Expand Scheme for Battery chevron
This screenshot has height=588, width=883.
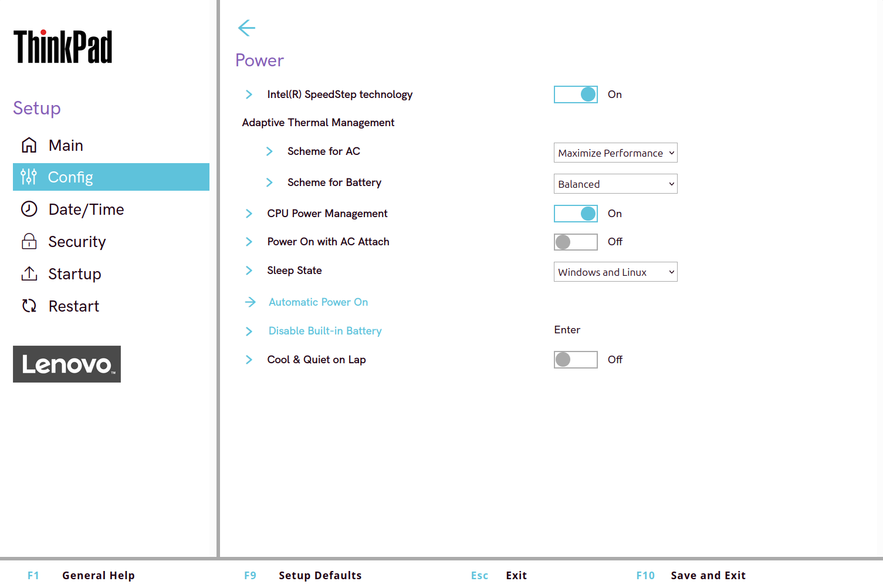coord(269,183)
